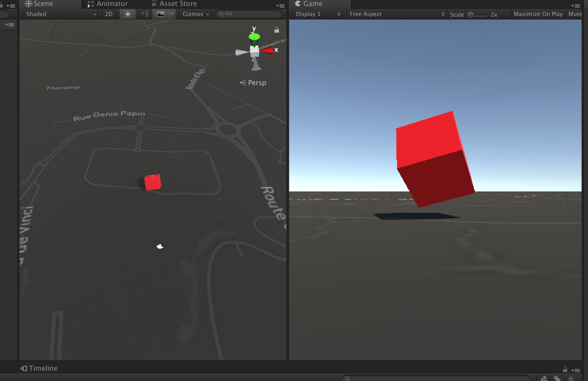The height and width of the screenshot is (381, 588).
Task: Click the green Y axis gizmo cone
Action: click(254, 39)
